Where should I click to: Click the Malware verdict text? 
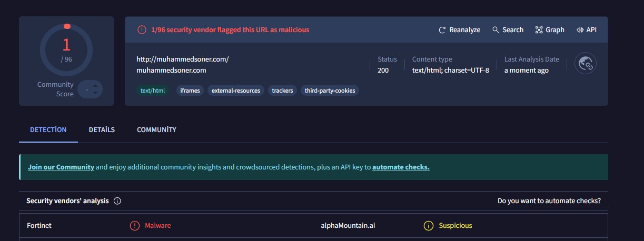click(158, 226)
